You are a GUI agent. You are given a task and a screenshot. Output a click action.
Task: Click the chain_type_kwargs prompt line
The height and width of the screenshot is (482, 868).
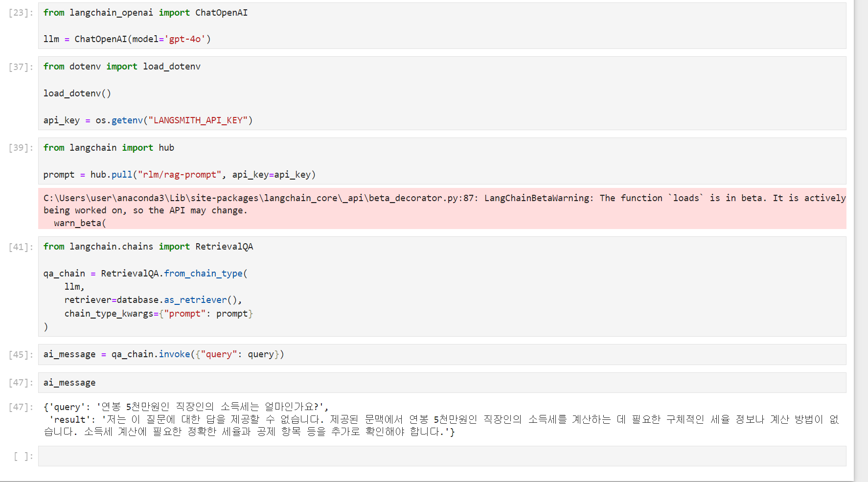pos(159,314)
